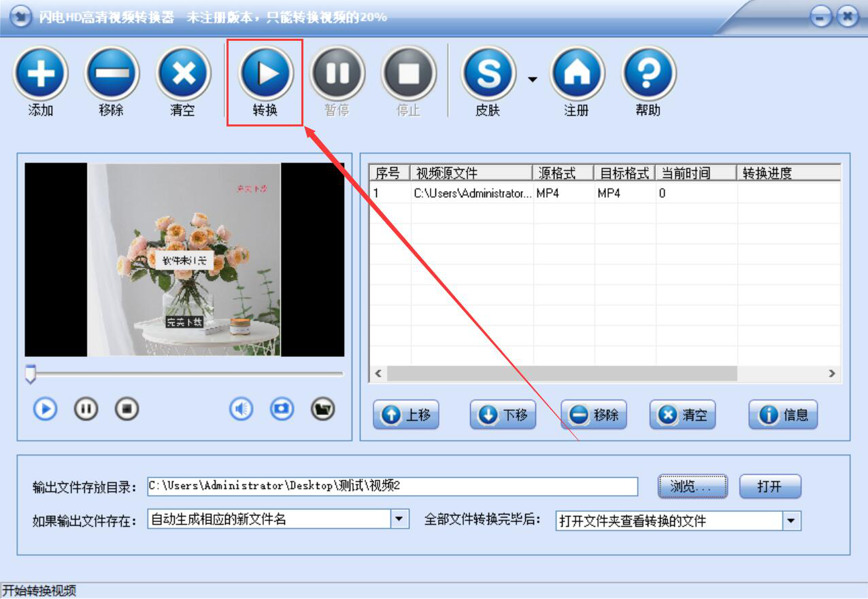Screen dimensions: 868x599
Task: Open snapshot folder icon under preview
Action: (x=323, y=409)
